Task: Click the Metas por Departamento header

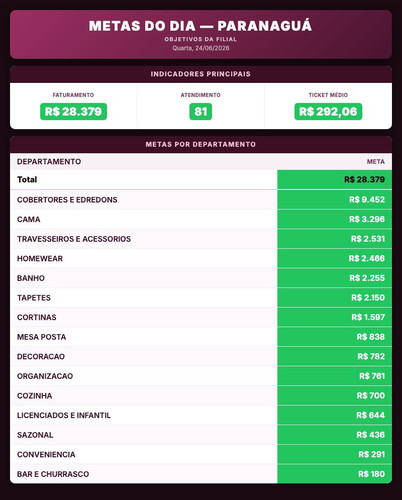Action: 201,144
